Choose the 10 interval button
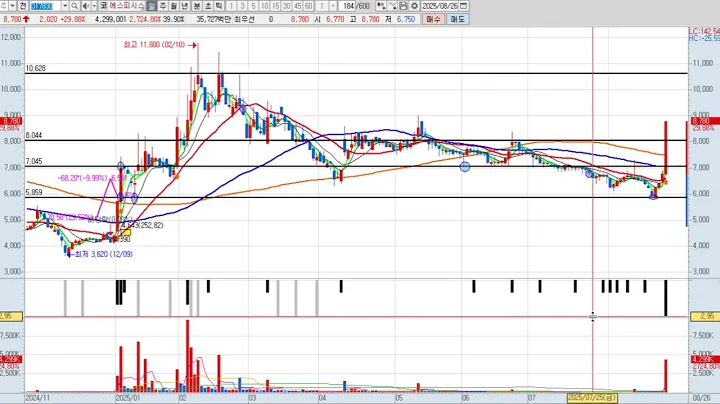 (x=264, y=6)
